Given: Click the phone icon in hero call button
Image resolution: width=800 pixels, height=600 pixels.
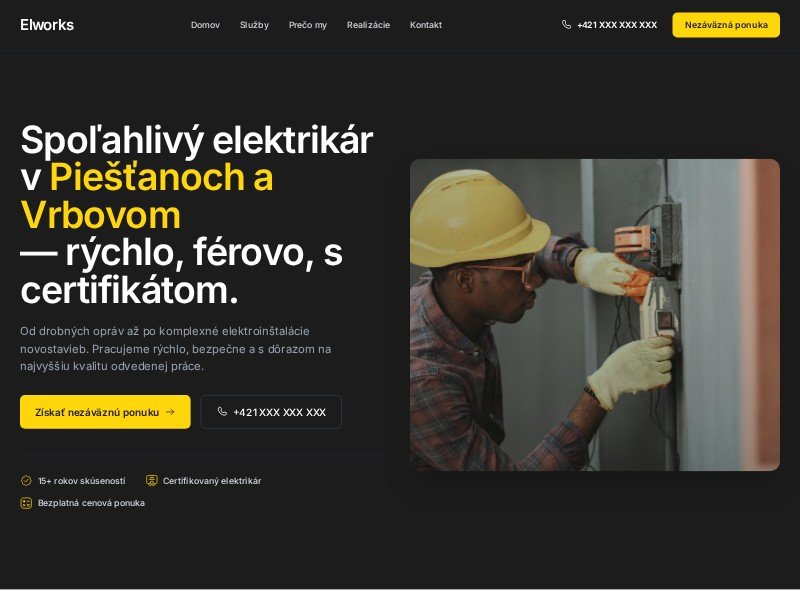Looking at the screenshot, I should (x=222, y=411).
